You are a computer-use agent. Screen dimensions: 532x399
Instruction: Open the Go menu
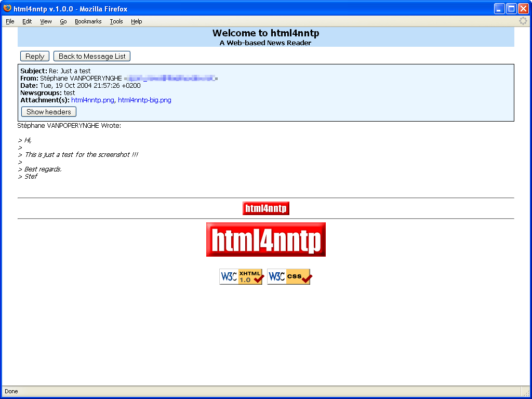(63, 21)
